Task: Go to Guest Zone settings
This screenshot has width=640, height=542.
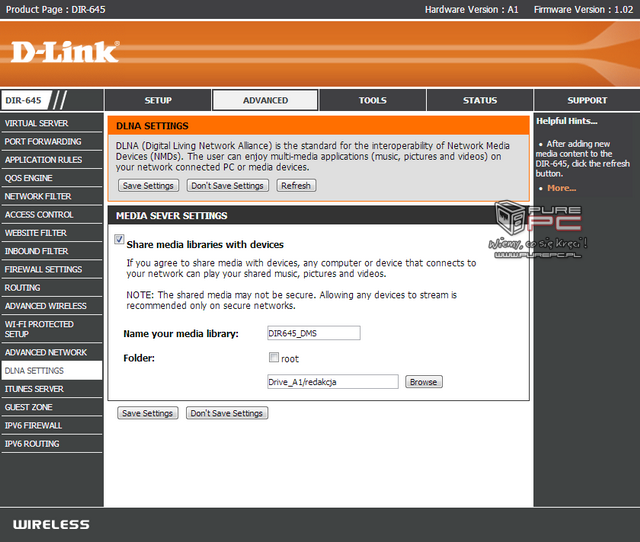Action: tap(51, 407)
